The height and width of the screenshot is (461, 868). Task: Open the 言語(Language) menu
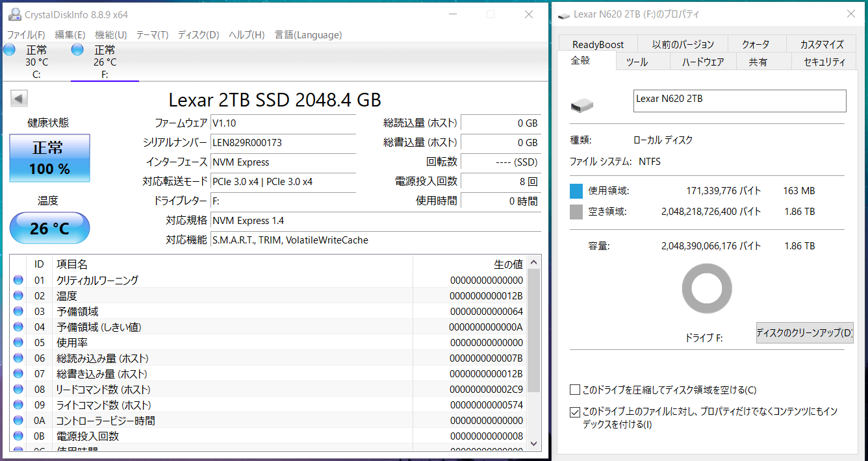pyautogui.click(x=309, y=35)
